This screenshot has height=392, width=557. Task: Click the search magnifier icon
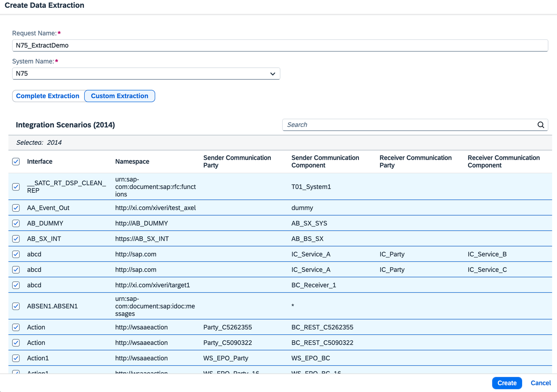[x=541, y=125]
